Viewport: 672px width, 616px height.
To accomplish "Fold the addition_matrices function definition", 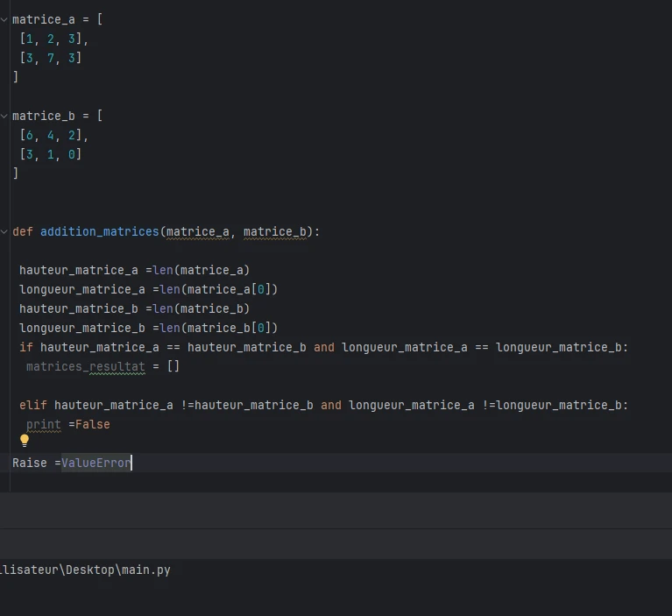I will pyautogui.click(x=4, y=231).
